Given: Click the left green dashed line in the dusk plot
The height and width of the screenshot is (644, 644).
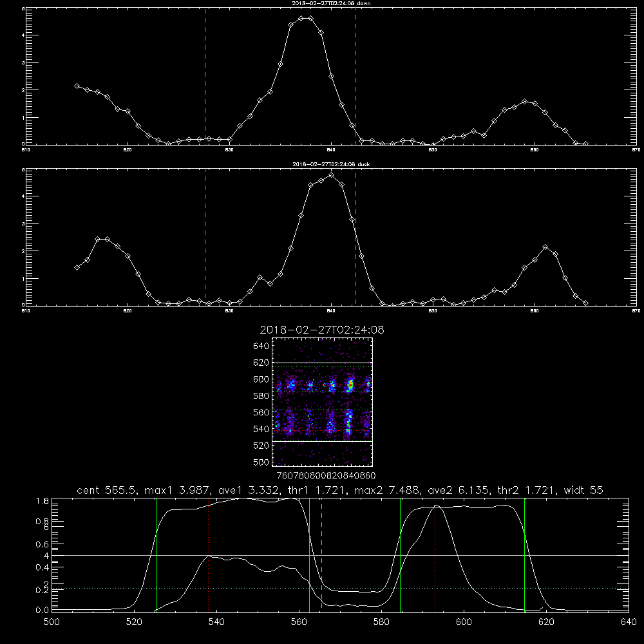Looking at the screenshot, I should pos(205,237).
